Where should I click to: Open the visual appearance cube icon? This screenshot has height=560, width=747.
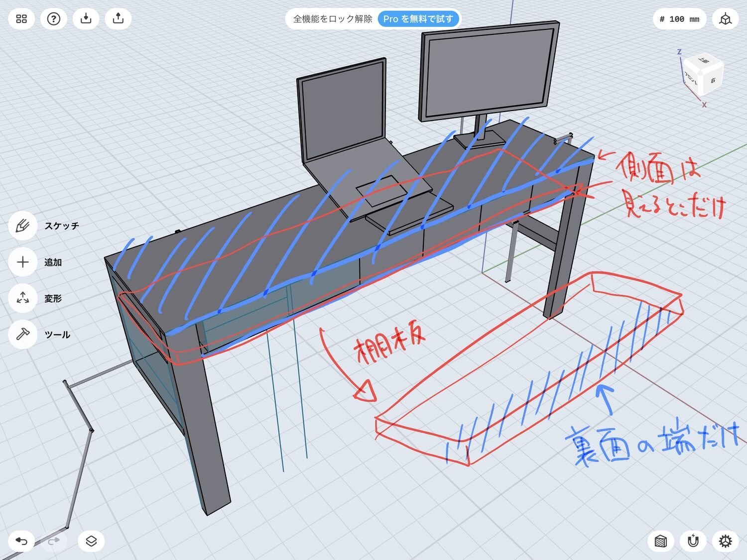click(661, 541)
